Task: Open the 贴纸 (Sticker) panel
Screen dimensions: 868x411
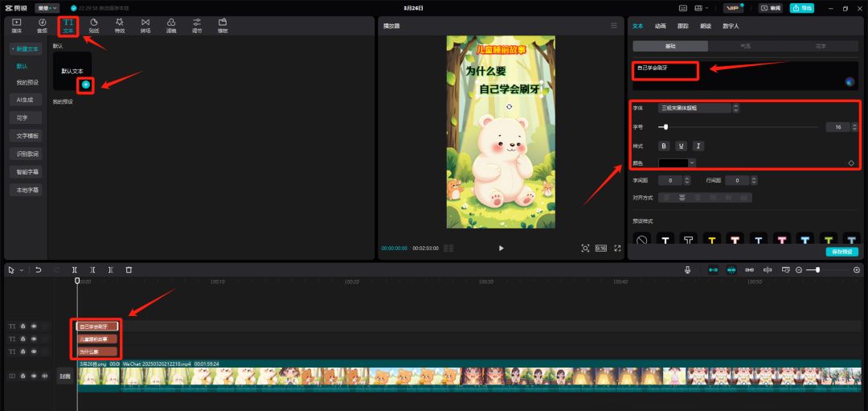Action: coord(93,25)
